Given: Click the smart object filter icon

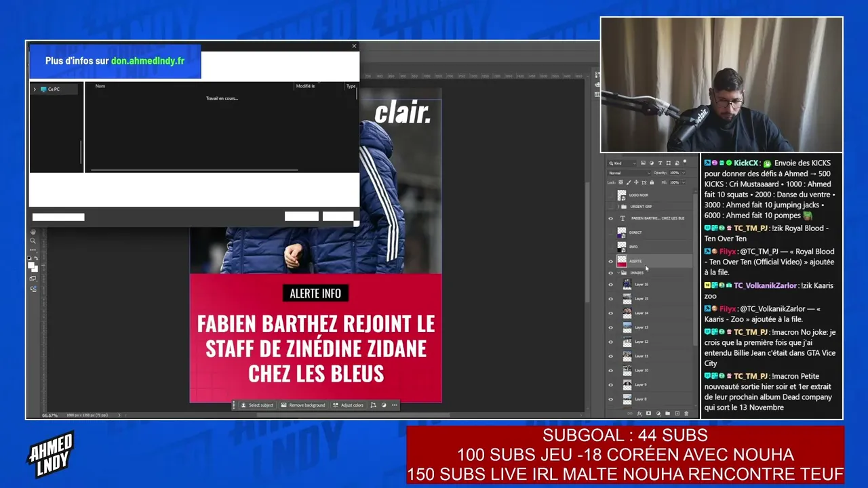Looking at the screenshot, I should pos(677,163).
